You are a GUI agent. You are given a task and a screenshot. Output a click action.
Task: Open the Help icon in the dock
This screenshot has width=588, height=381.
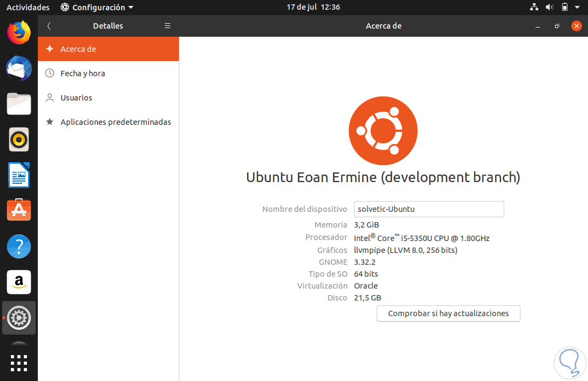pyautogui.click(x=19, y=246)
